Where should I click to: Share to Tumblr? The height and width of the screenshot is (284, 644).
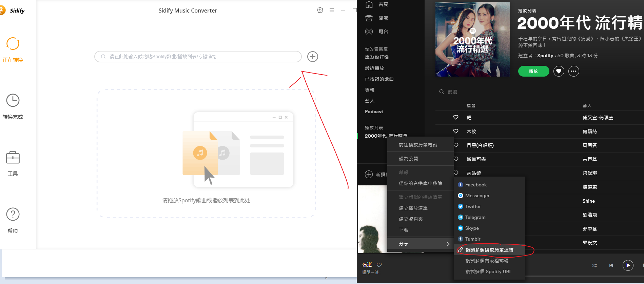[x=489, y=239]
